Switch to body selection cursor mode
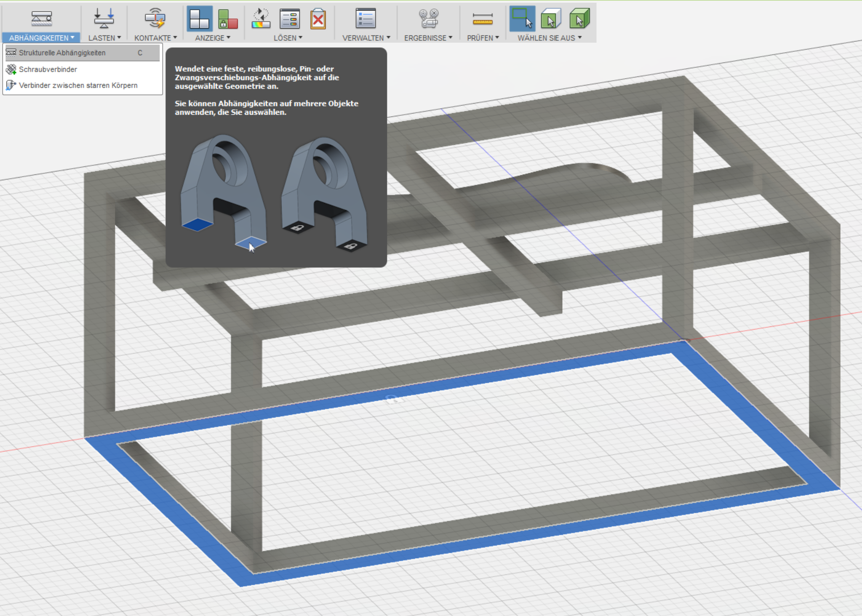The image size is (862, 616). (x=551, y=18)
